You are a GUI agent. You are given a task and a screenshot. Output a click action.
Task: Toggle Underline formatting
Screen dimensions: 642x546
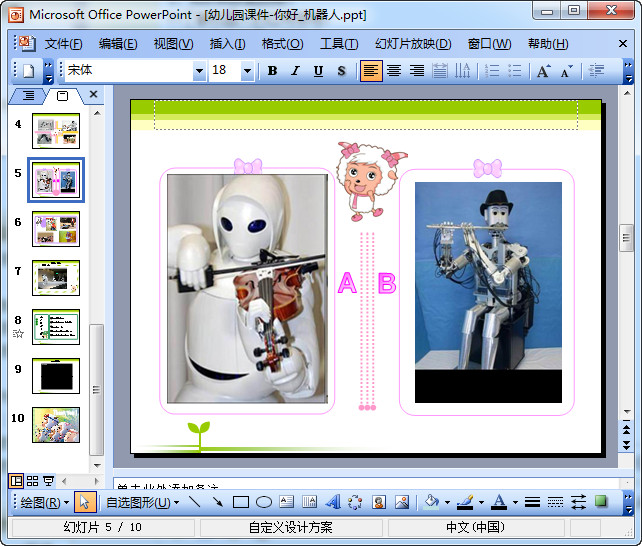318,71
